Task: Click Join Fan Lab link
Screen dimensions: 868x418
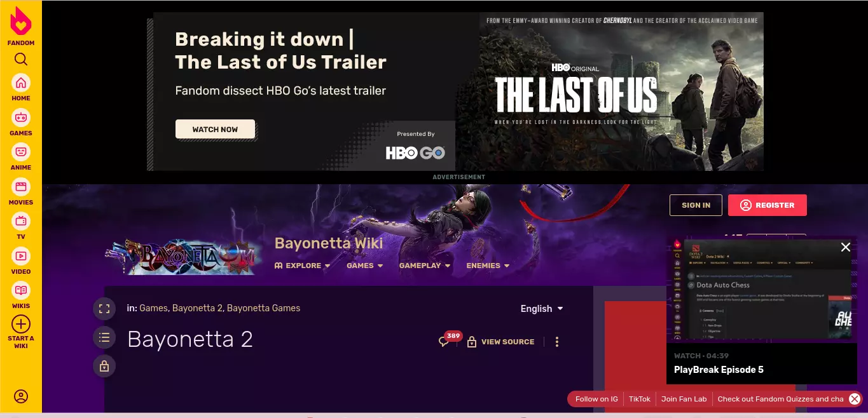Action: pyautogui.click(x=684, y=399)
